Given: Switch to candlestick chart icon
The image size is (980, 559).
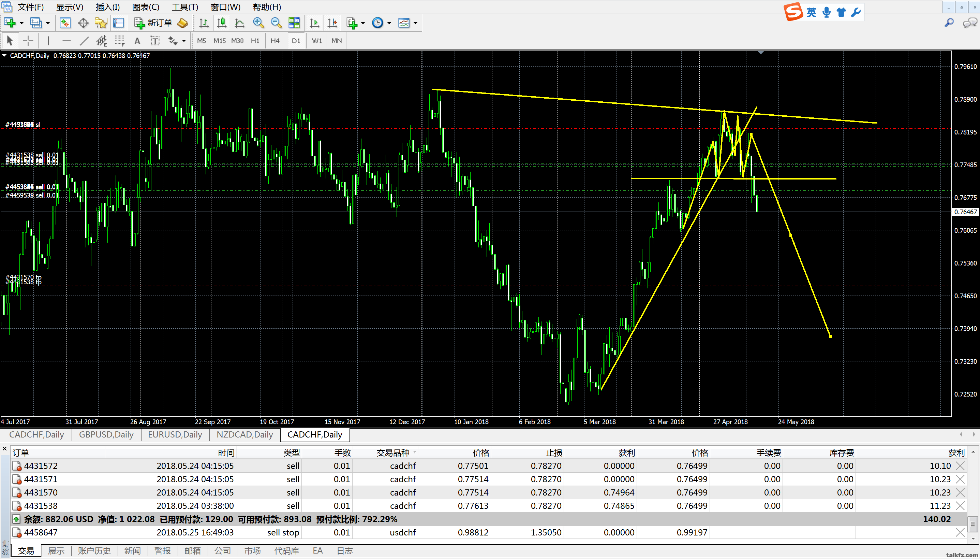Looking at the screenshot, I should (x=222, y=23).
